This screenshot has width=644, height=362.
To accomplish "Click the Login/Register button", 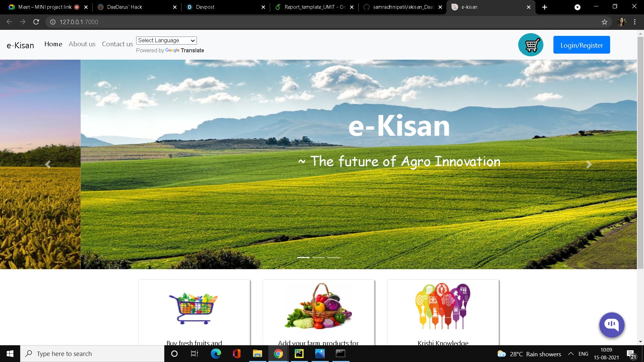I will click(x=581, y=45).
